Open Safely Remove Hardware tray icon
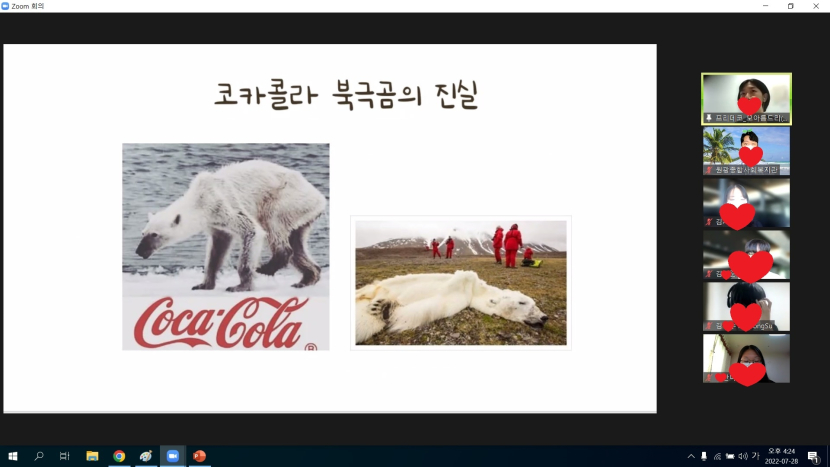 point(704,456)
